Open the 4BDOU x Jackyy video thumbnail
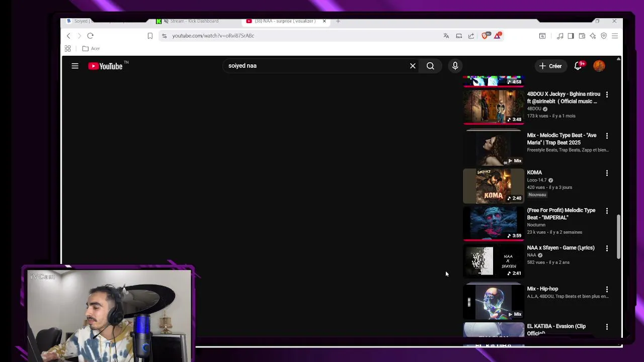This screenshot has height=362, width=644. [x=494, y=107]
